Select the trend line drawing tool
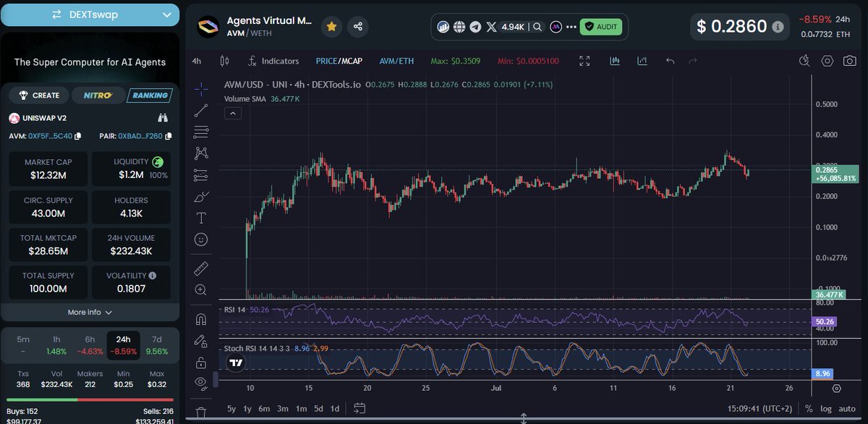The height and width of the screenshot is (424, 868). click(x=201, y=110)
